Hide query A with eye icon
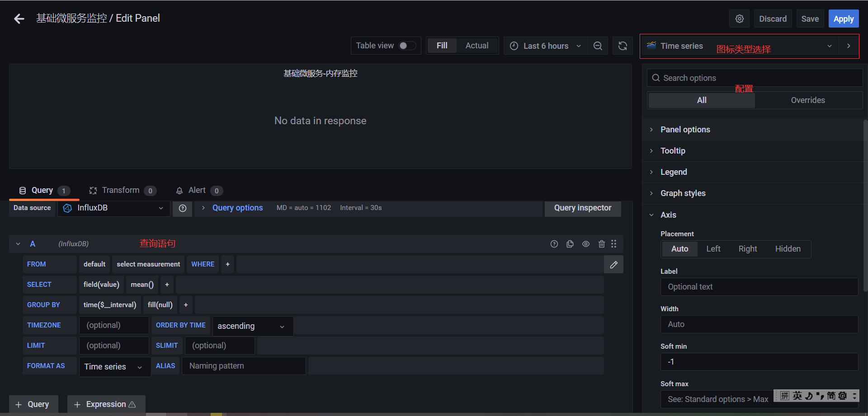This screenshot has height=416, width=868. point(586,244)
